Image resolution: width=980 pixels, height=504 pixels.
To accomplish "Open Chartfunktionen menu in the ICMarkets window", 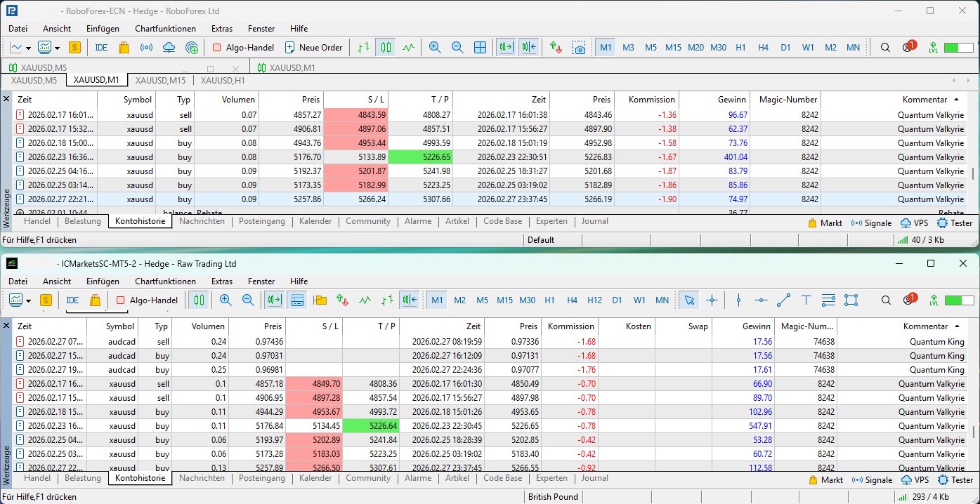I will [165, 281].
